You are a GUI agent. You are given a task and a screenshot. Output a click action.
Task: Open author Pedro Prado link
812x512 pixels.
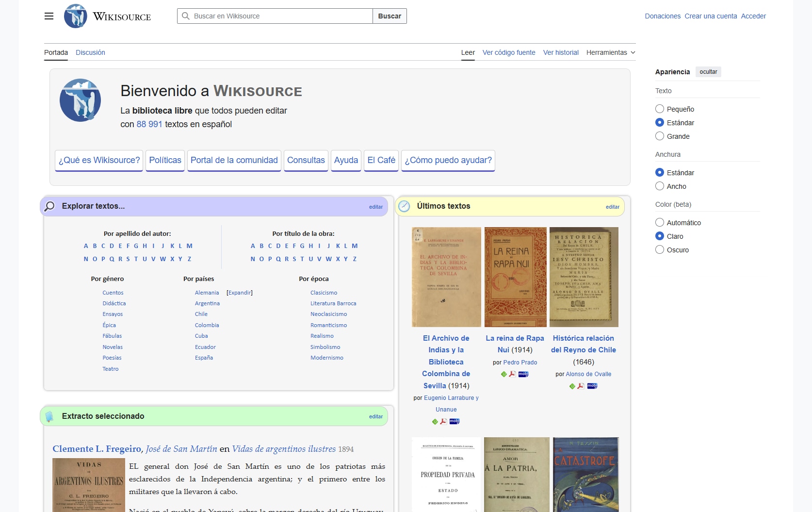coord(520,363)
